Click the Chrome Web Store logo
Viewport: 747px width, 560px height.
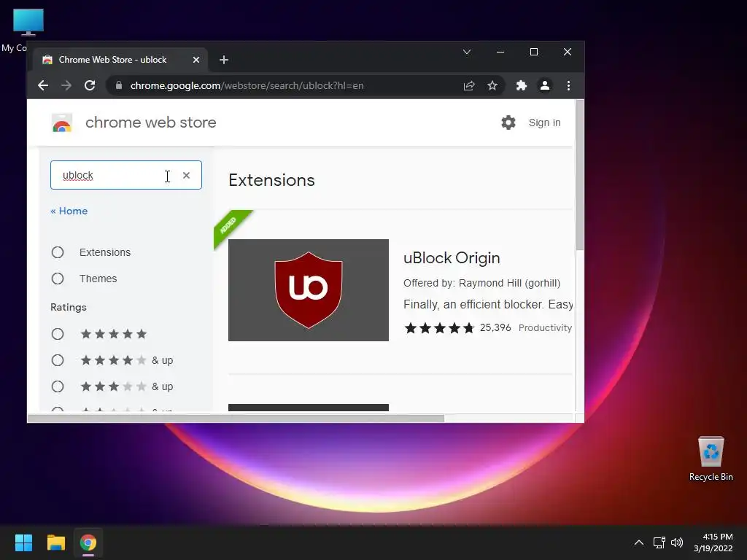(62, 122)
